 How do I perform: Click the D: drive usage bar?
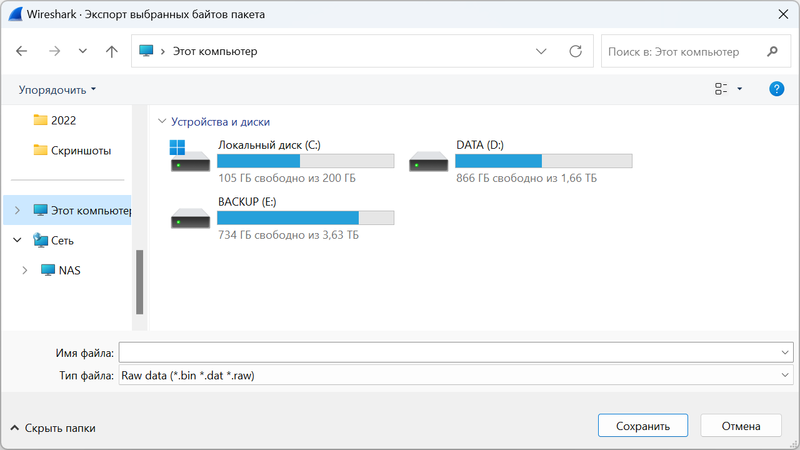pyautogui.click(x=544, y=161)
